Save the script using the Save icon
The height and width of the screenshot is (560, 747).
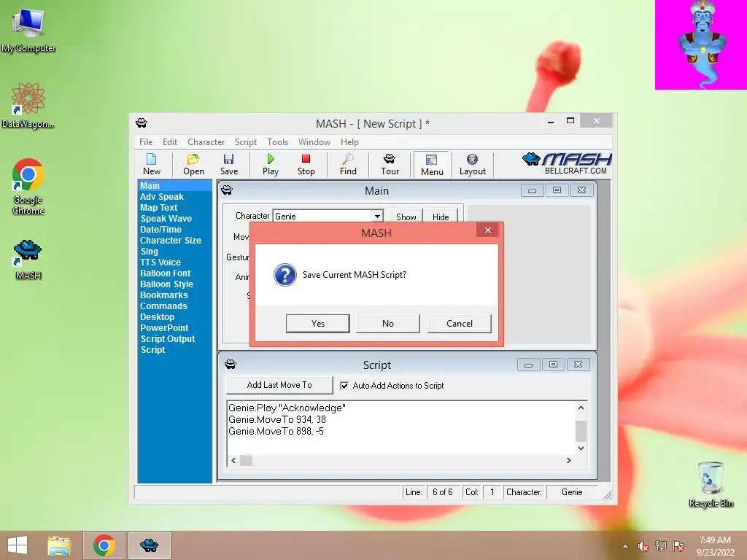click(228, 164)
